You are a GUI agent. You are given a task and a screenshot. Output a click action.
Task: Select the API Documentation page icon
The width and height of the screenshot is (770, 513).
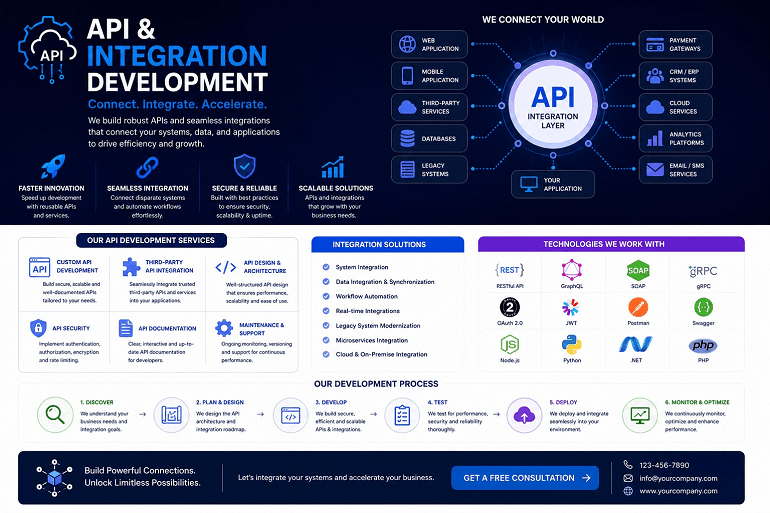point(126,328)
